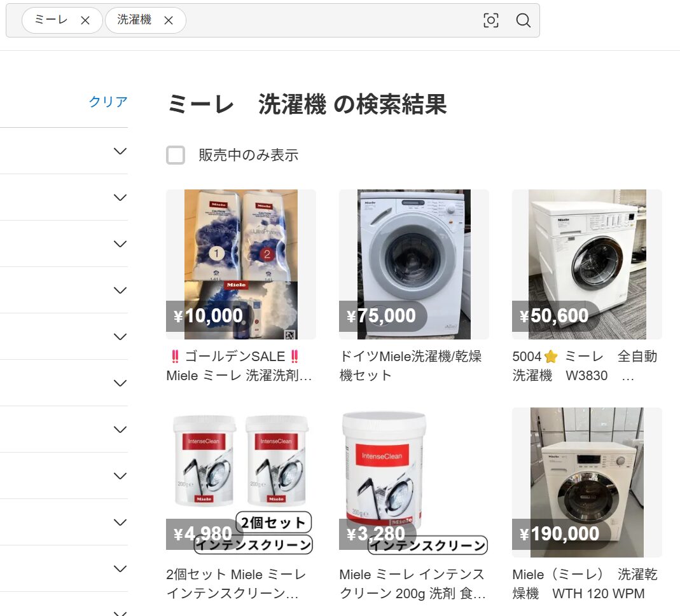680x616 pixels.
Task: Enable 販売中のみ表示 checkbox
Action: (x=176, y=155)
